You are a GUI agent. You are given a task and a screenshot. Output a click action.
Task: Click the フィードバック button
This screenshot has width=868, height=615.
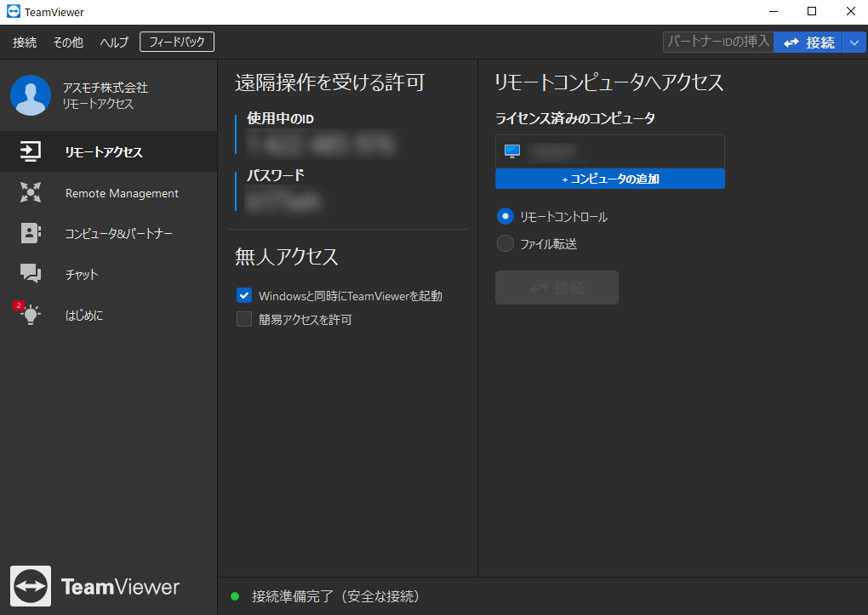coord(177,43)
